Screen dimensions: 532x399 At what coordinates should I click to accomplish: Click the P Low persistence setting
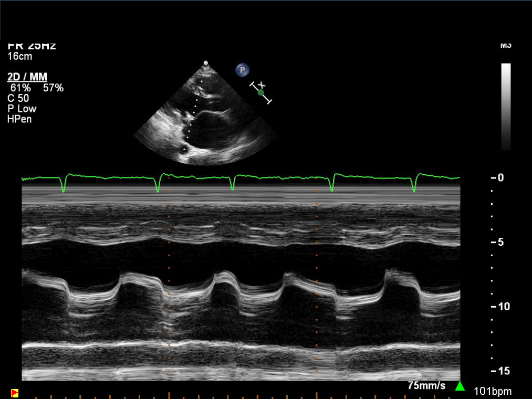[22, 109]
